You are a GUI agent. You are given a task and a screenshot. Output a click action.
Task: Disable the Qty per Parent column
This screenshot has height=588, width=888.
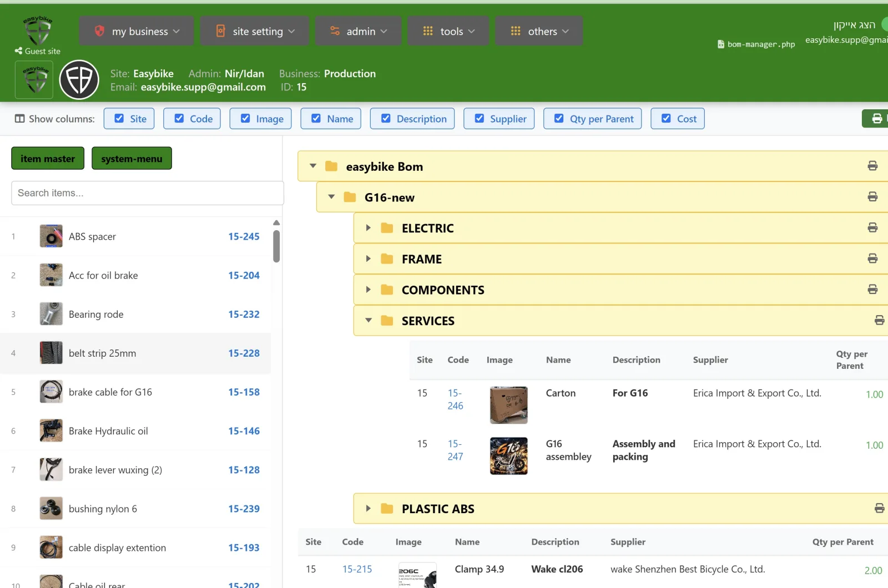coord(559,118)
